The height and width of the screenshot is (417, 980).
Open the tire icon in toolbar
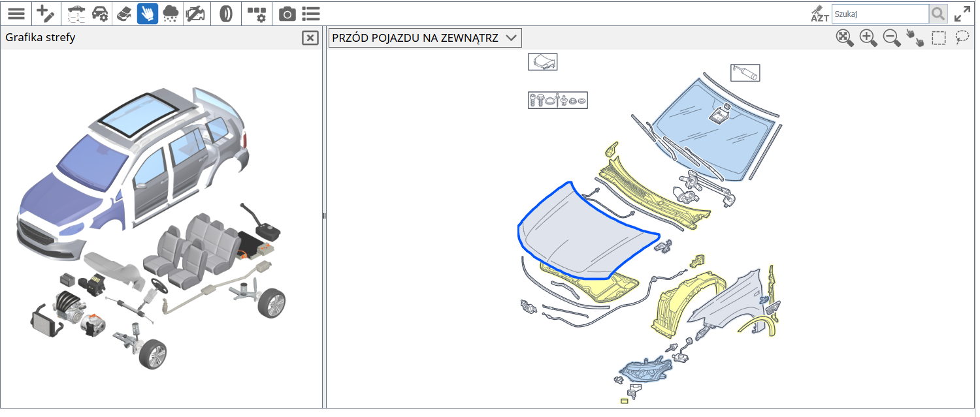pyautogui.click(x=226, y=14)
